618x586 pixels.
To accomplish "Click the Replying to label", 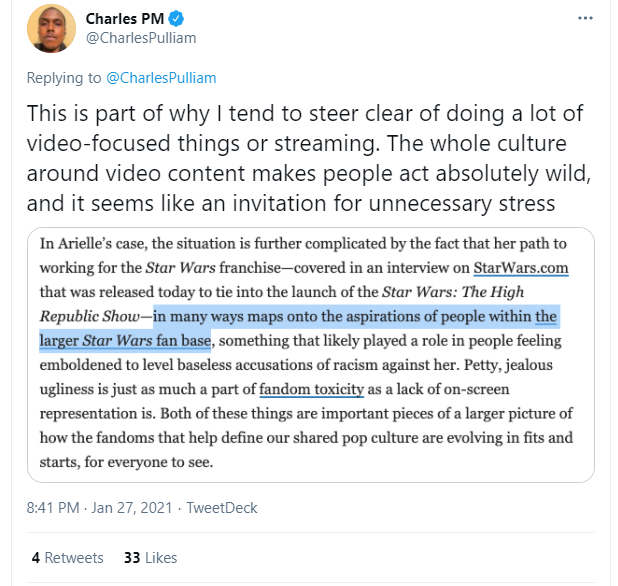I will [x=62, y=77].
